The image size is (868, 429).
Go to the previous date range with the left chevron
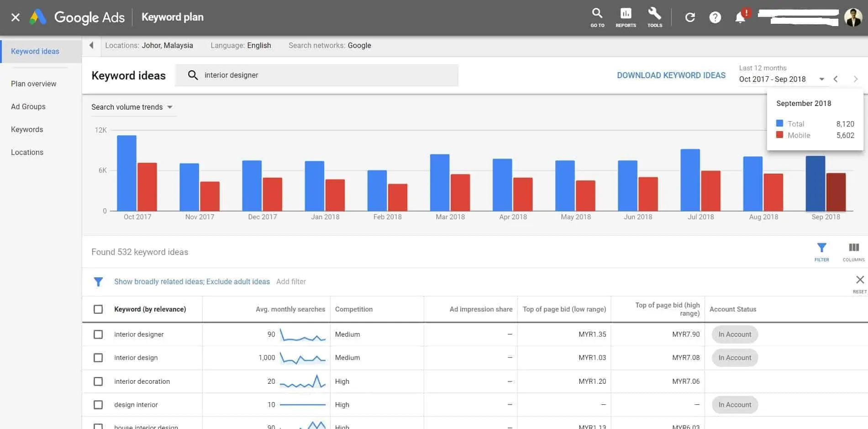pos(836,79)
